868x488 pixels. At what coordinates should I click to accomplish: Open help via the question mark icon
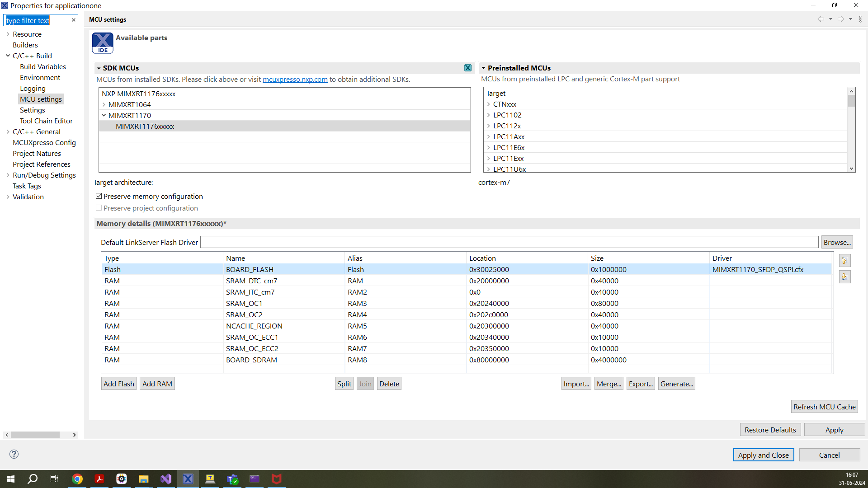point(14,454)
